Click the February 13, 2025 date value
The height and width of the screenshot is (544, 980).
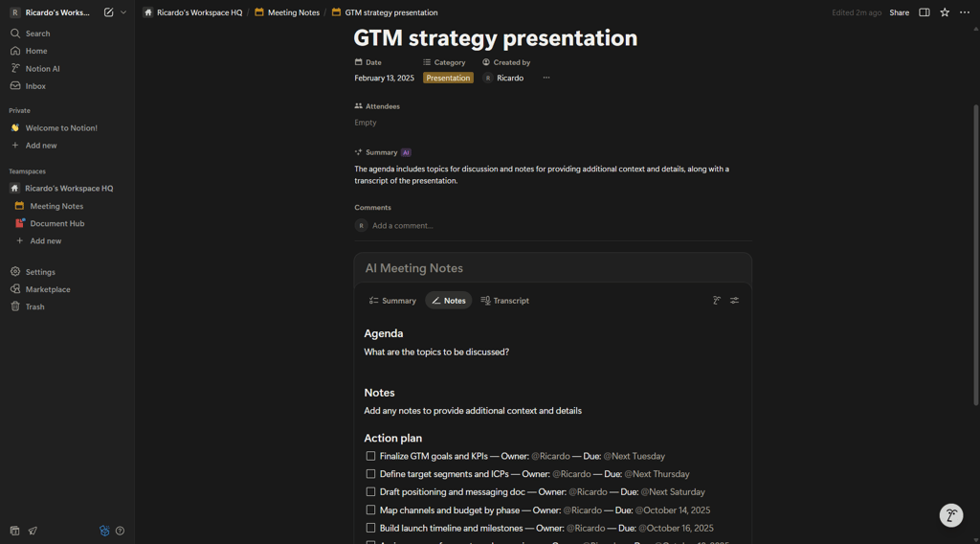coord(384,79)
